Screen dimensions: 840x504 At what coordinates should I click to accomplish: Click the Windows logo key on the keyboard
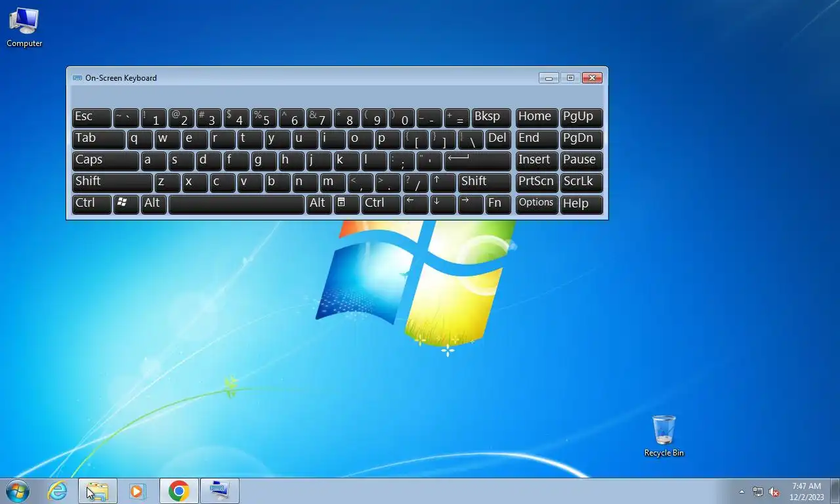126,204
